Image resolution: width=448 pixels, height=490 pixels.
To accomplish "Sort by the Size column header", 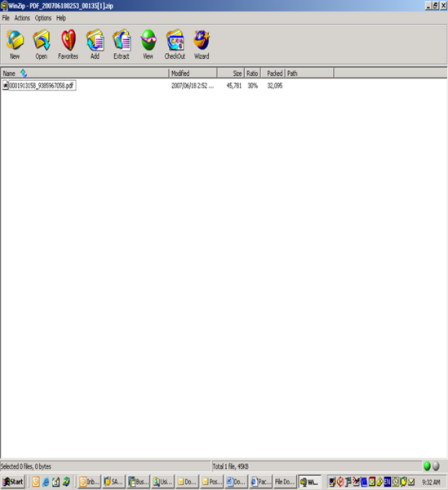I will coord(231,73).
